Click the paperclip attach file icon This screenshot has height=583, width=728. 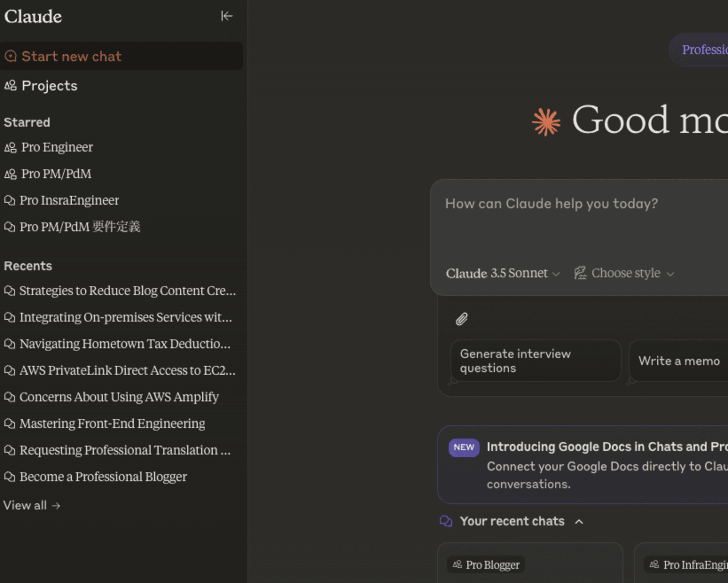coord(462,319)
